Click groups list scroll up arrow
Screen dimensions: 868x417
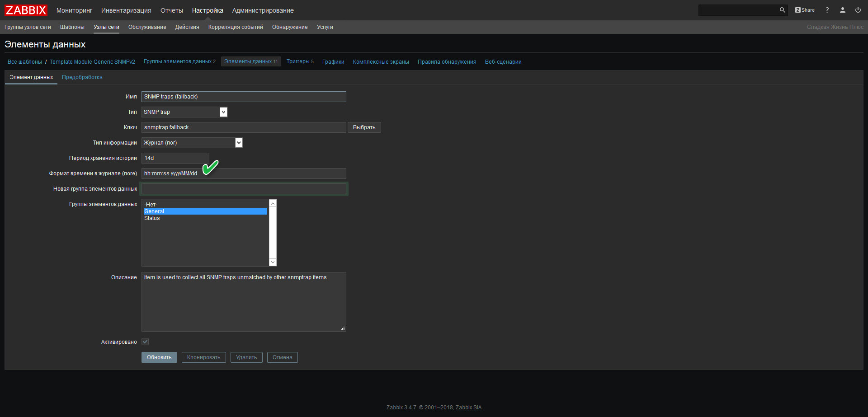273,203
